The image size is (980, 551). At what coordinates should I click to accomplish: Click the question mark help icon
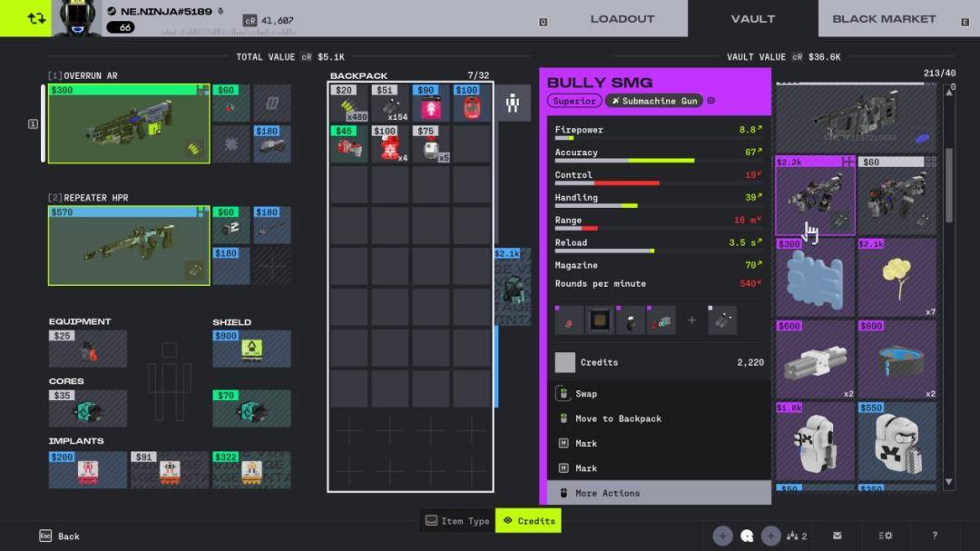[935, 536]
